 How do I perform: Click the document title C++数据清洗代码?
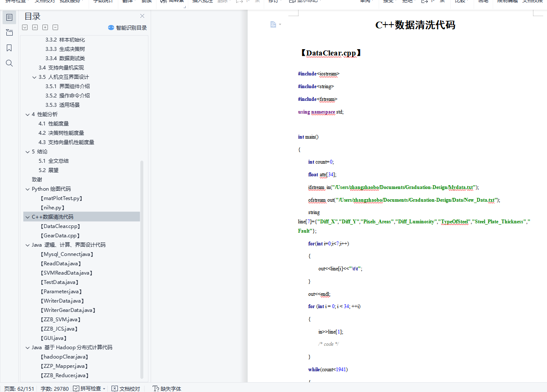click(415, 25)
